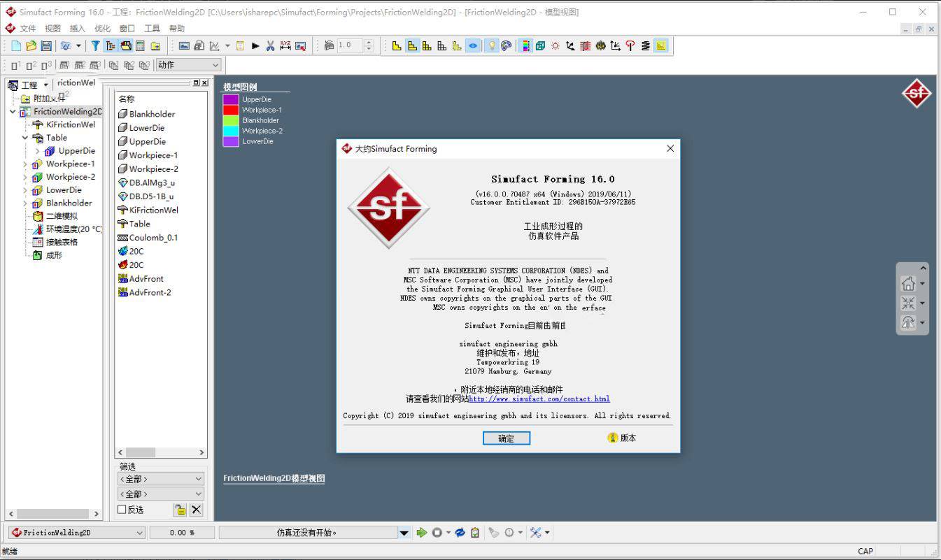The image size is (941, 560).
Task: Open the second <全部> filter dropdown
Action: (161, 494)
